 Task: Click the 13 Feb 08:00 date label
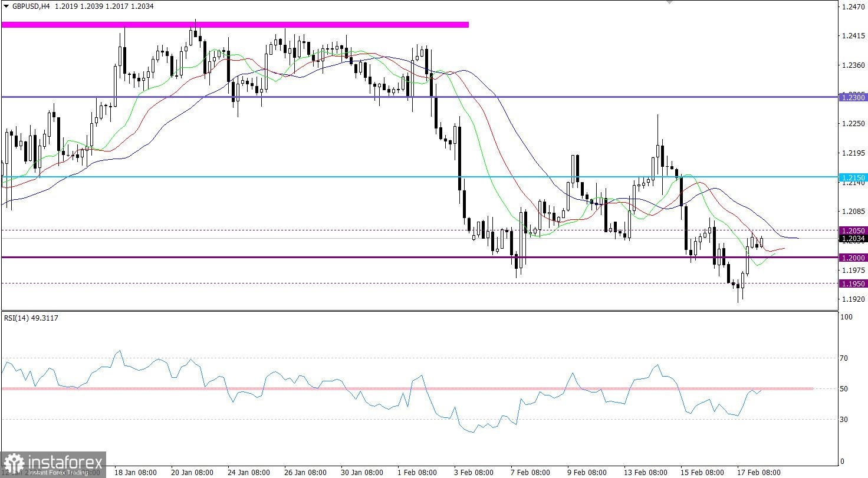coord(646,472)
